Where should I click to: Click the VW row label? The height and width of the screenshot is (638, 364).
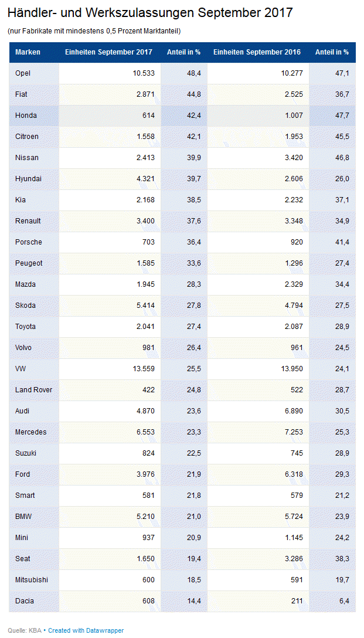21,369
